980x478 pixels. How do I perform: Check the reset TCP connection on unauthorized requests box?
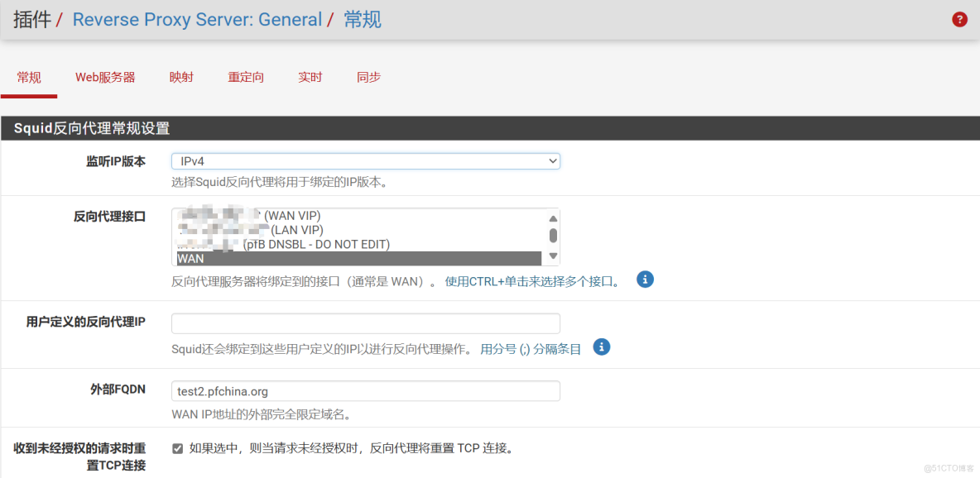tap(178, 447)
